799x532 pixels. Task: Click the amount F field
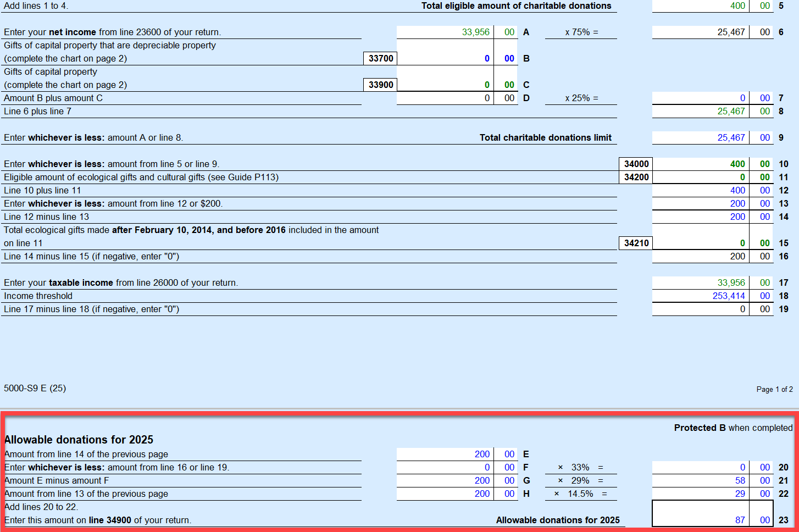click(x=445, y=467)
